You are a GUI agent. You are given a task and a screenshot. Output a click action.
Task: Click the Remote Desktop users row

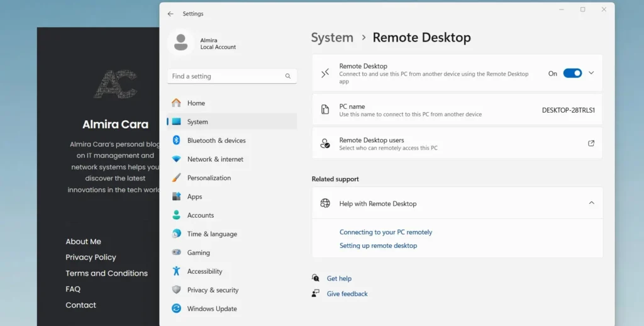pos(457,143)
